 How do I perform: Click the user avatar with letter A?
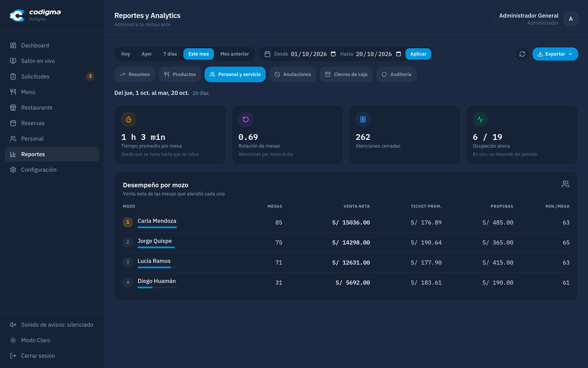coord(570,19)
